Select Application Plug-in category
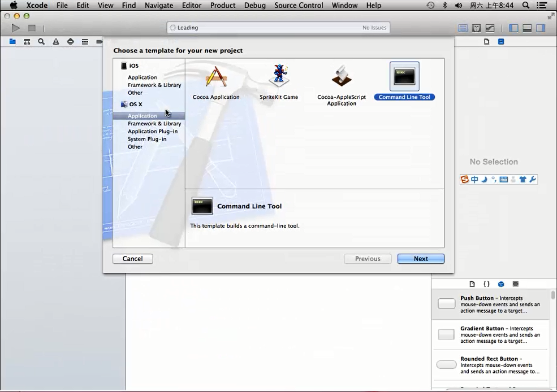 [153, 131]
